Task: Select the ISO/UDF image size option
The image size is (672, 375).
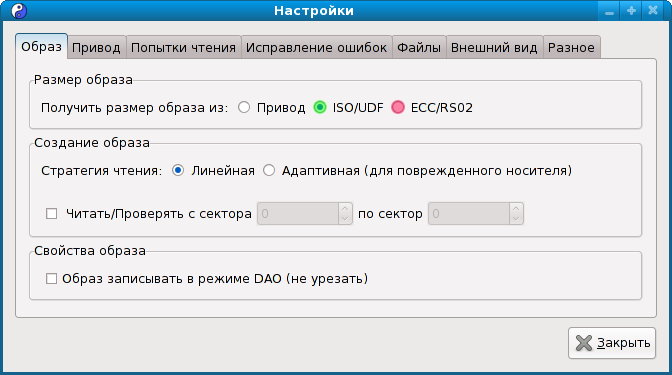Action: [320, 107]
